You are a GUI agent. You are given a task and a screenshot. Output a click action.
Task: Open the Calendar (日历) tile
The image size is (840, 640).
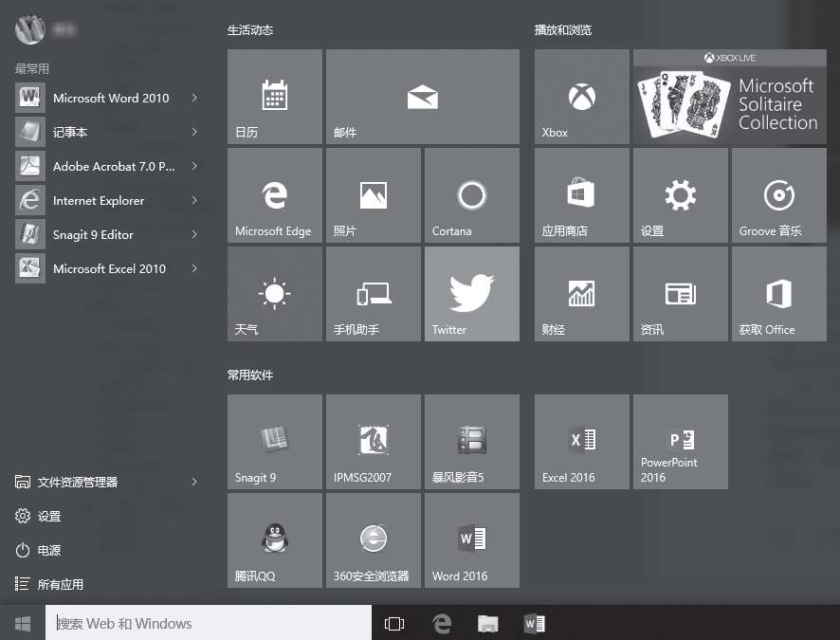[x=274, y=97]
